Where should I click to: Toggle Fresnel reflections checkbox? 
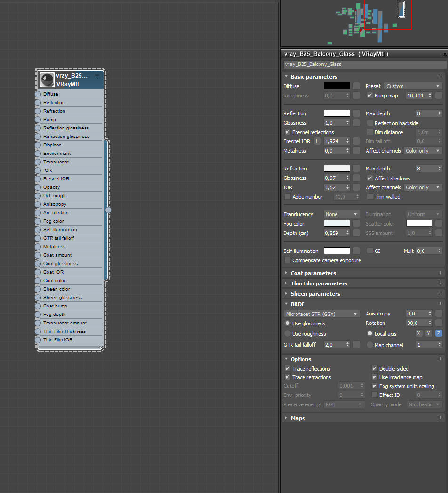[288, 132]
